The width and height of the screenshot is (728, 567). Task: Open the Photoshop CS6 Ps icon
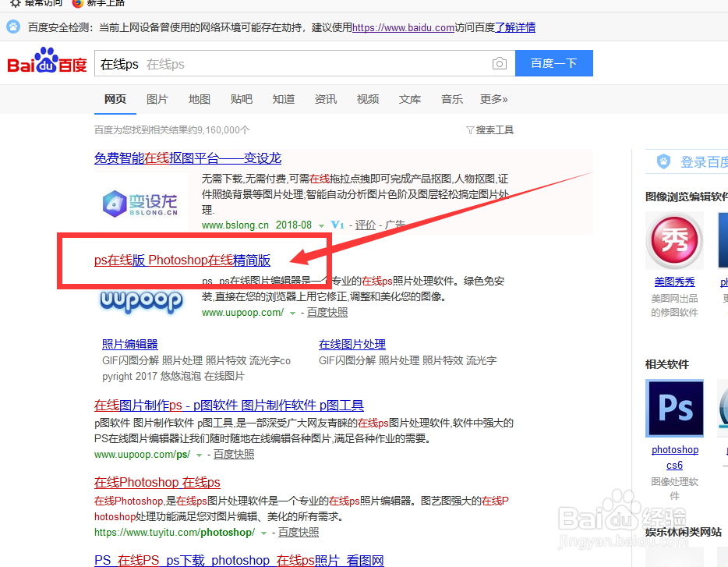pos(674,408)
